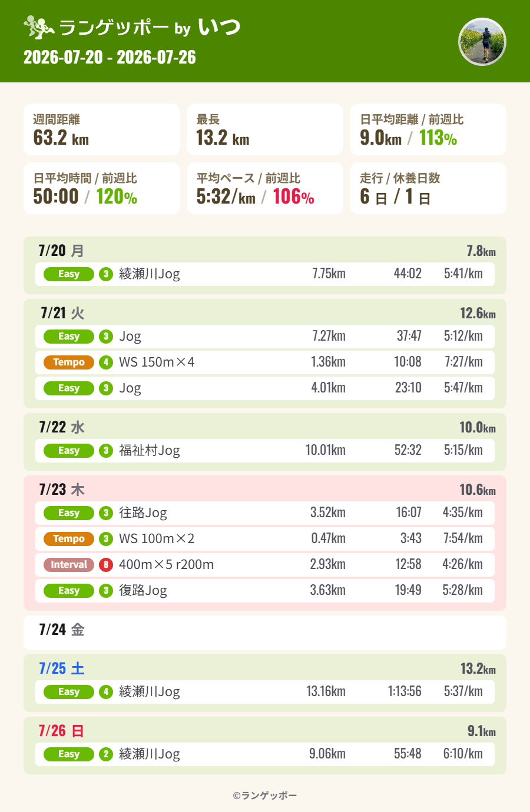Click the 走行 / 休養日数 summary card
This screenshot has width=530, height=812.
pyautogui.click(x=428, y=188)
